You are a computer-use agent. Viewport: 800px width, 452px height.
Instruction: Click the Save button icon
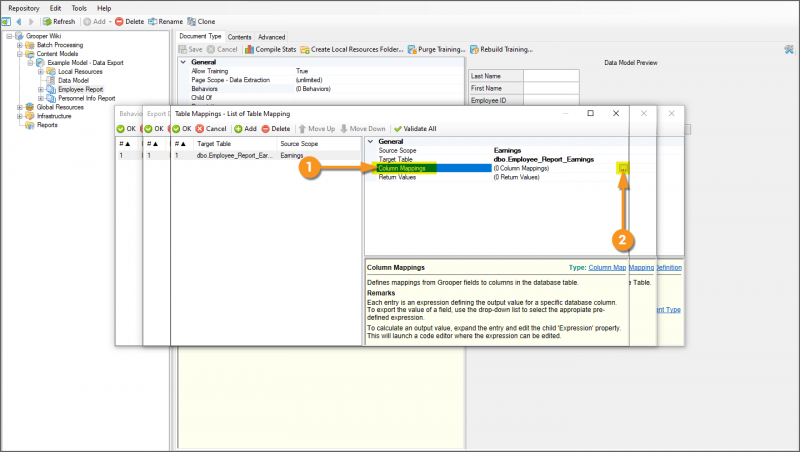point(183,49)
